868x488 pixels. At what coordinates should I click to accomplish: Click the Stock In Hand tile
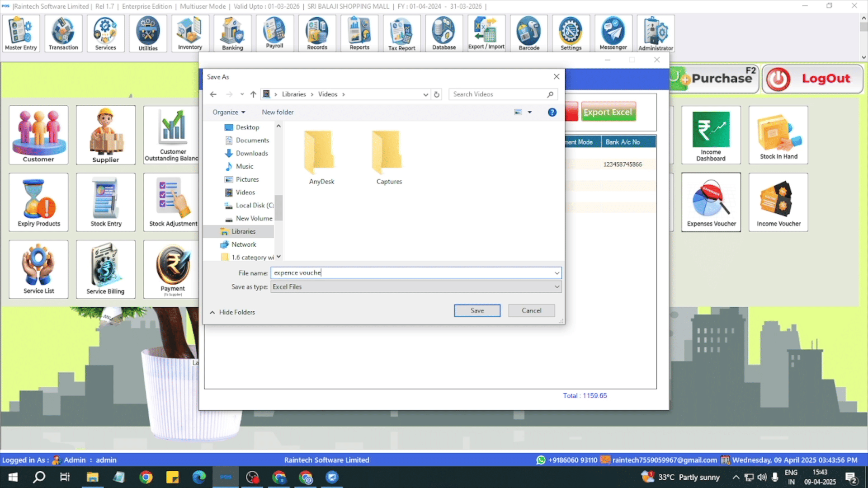pos(778,135)
